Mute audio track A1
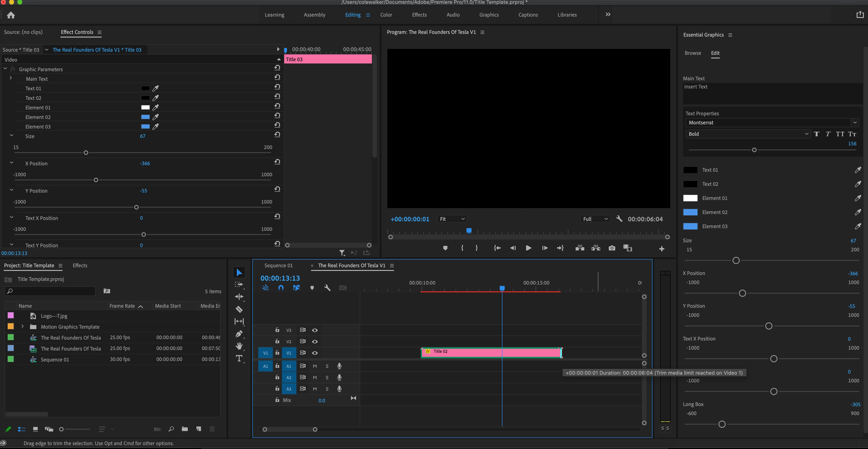This screenshot has width=868, height=449. [314, 366]
